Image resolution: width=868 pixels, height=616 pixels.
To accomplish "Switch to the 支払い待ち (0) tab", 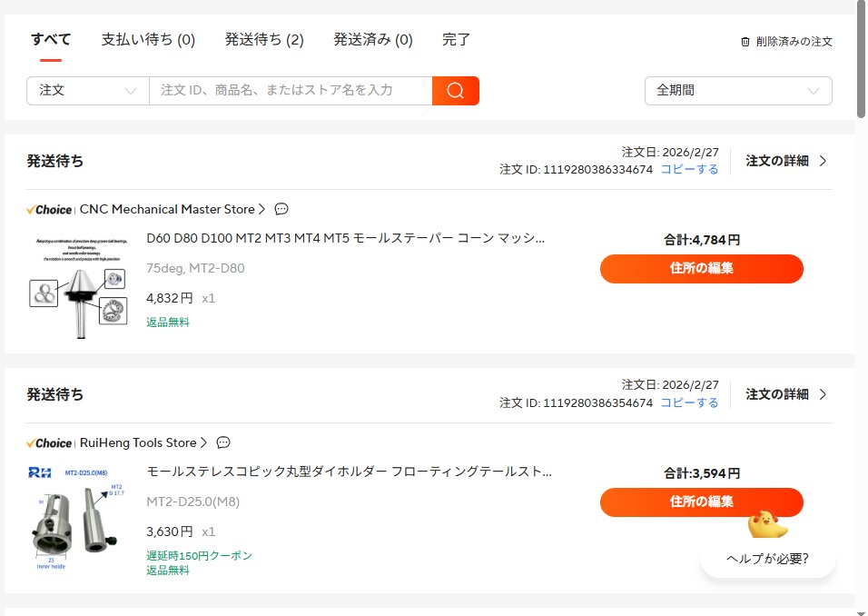I will (148, 40).
